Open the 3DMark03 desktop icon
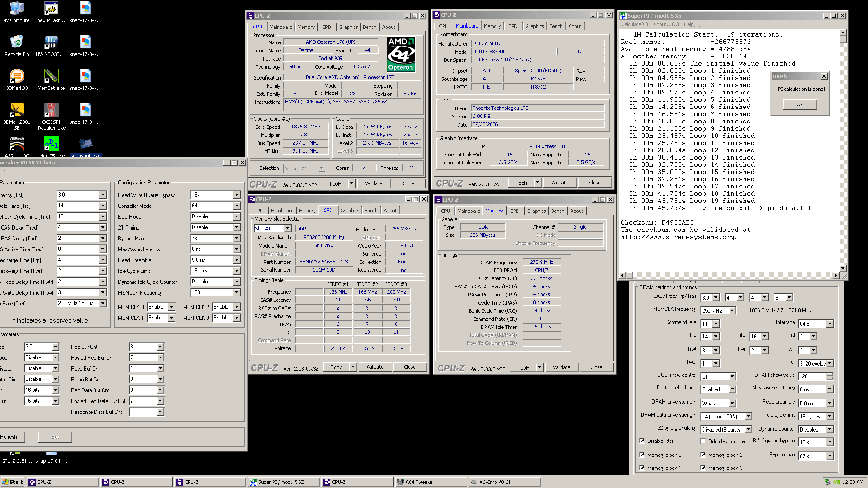Image resolution: width=868 pixels, height=488 pixels. [x=17, y=77]
